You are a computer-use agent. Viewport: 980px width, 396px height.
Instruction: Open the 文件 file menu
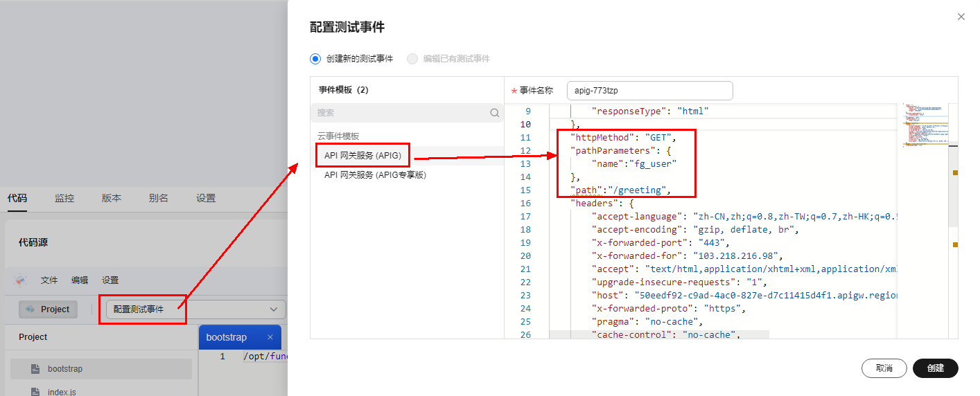pos(49,280)
